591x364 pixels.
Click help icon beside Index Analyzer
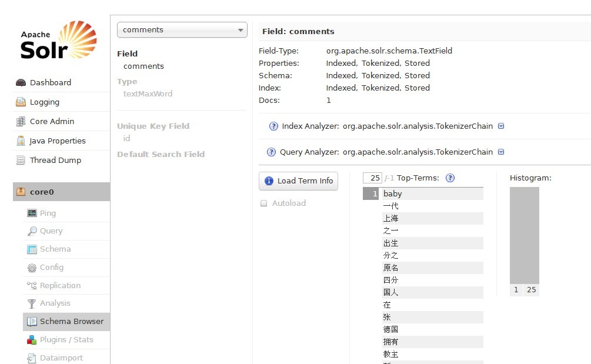point(273,126)
